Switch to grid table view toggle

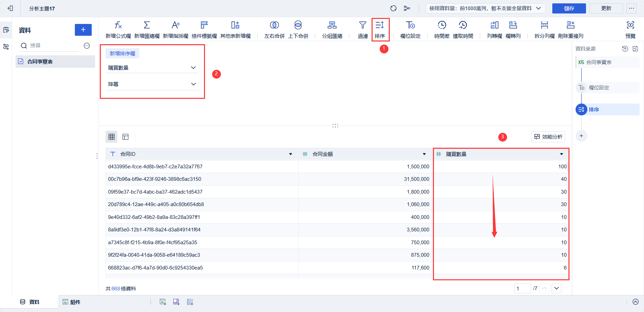click(x=112, y=137)
